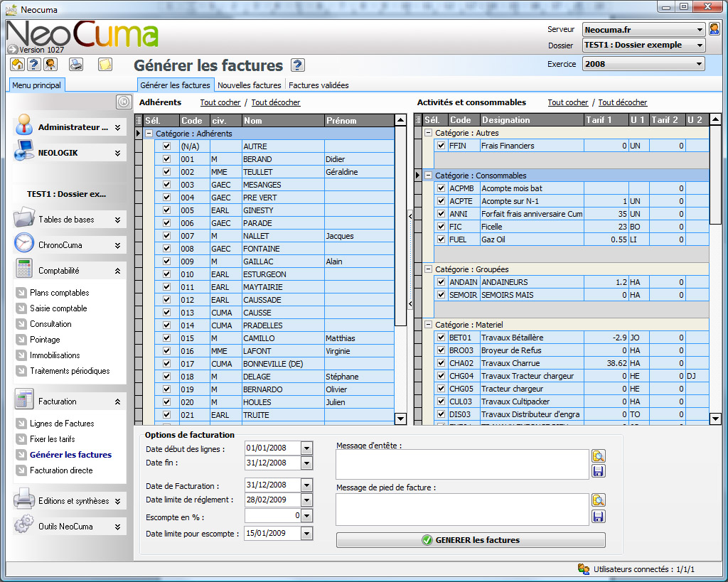The height and width of the screenshot is (582, 728).
Task: Click the user support icon in toolbar
Action: [50, 64]
